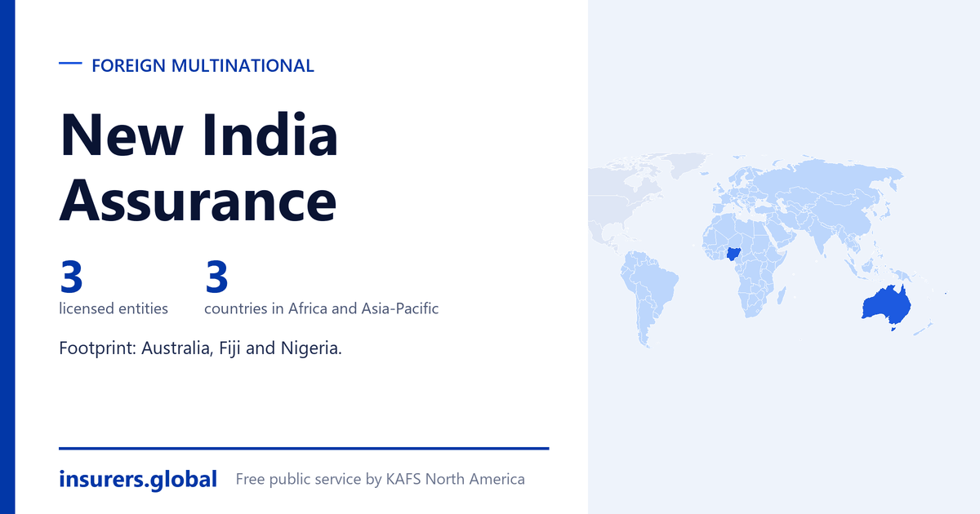Click the 3 licensed entities count
The image size is (980, 514).
point(72,277)
